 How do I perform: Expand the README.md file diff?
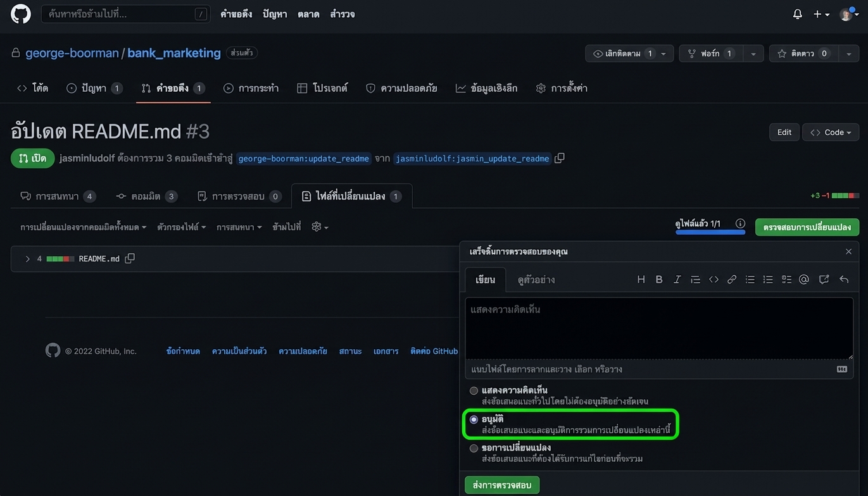27,259
